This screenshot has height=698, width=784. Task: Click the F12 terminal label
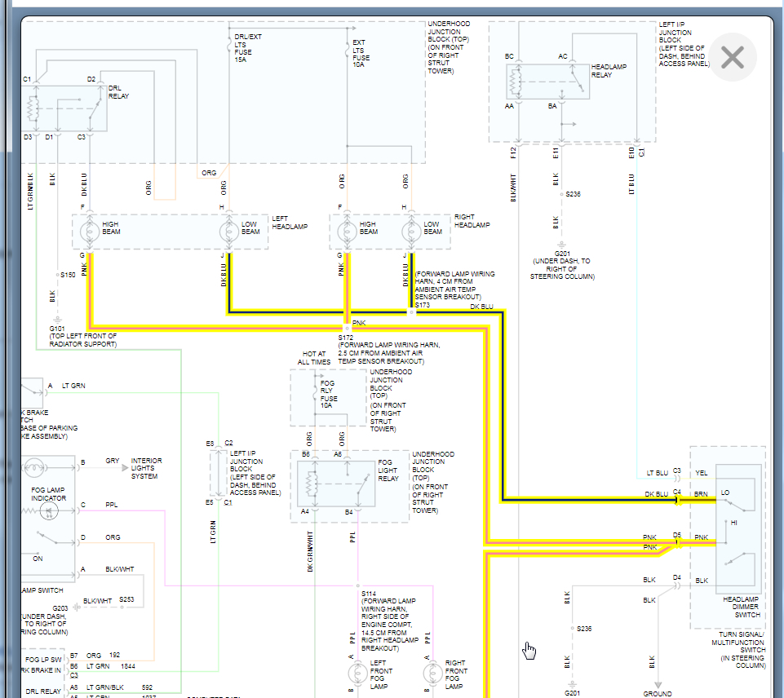pos(513,152)
